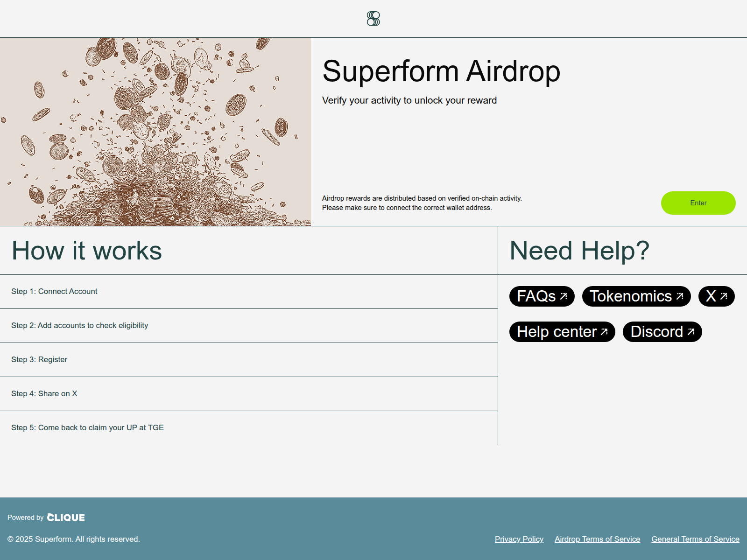This screenshot has width=747, height=560.
Task: Click the green Enter button
Action: pyautogui.click(x=698, y=203)
